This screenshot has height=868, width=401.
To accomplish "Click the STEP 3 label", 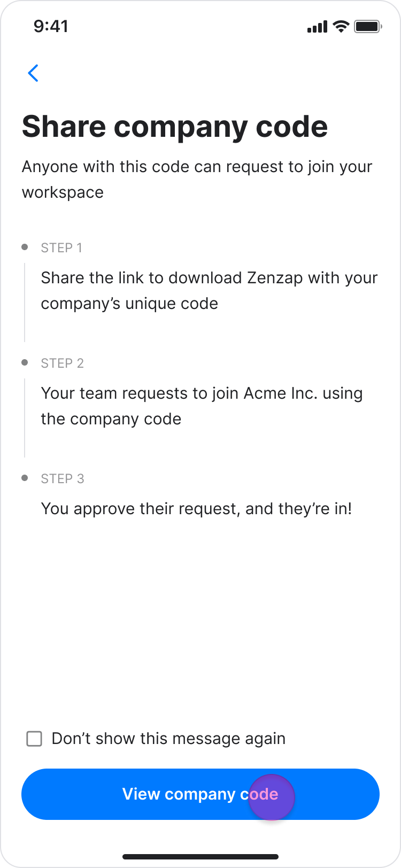I will 63,478.
